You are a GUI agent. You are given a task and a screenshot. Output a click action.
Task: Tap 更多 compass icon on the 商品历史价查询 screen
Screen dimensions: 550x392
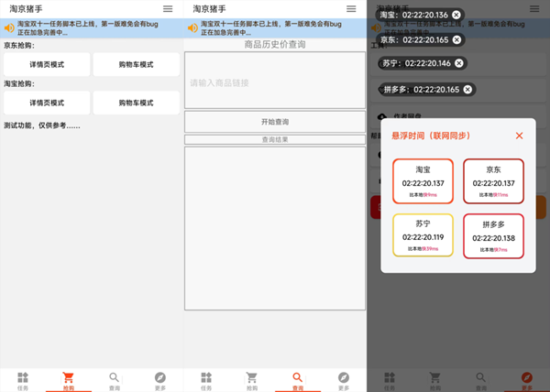tap(344, 377)
